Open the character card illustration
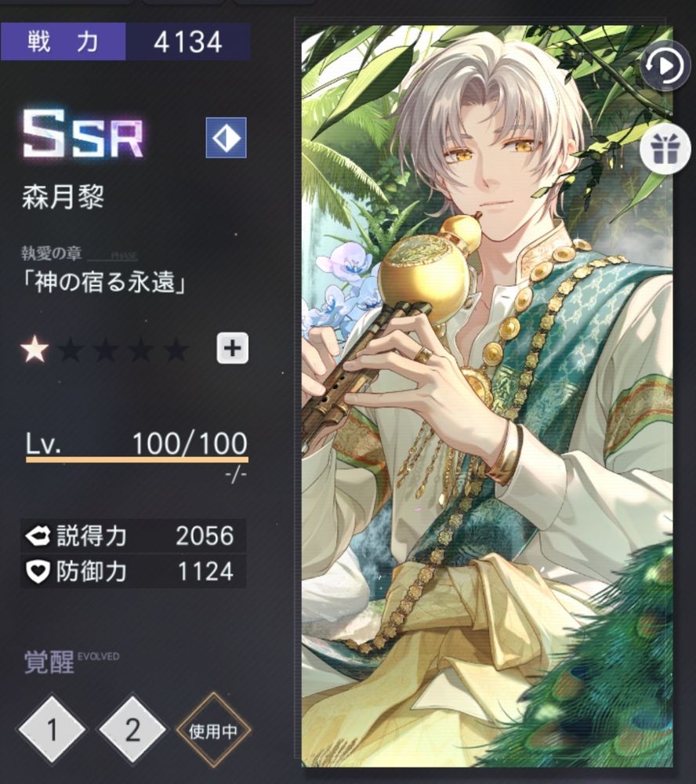This screenshot has height=784, width=696. tap(487, 396)
